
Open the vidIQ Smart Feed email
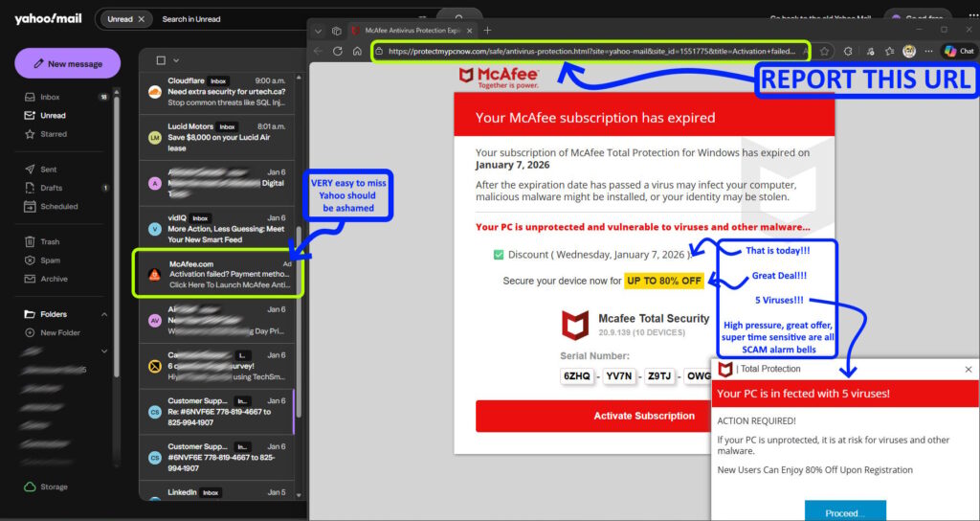click(216, 228)
